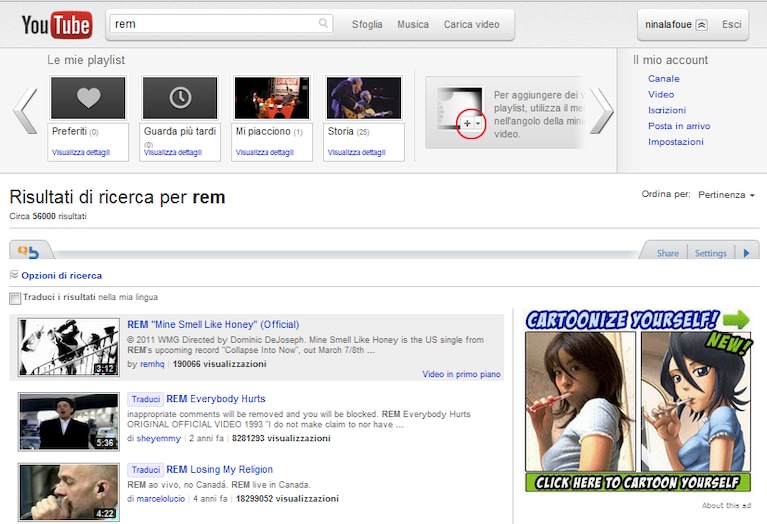Open Losing My Religion video thumbnail
Image resolution: width=767 pixels, height=524 pixels.
point(69,492)
